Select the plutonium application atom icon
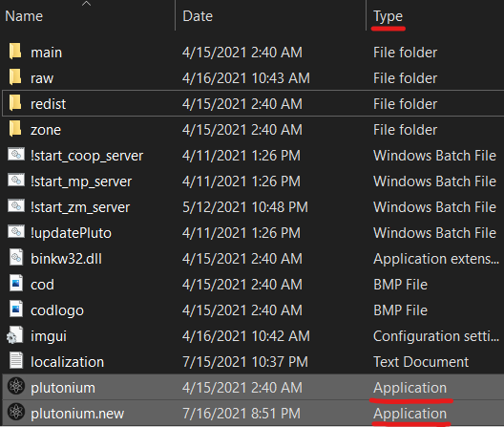Image resolution: width=504 pixels, height=427 pixels. [16, 386]
